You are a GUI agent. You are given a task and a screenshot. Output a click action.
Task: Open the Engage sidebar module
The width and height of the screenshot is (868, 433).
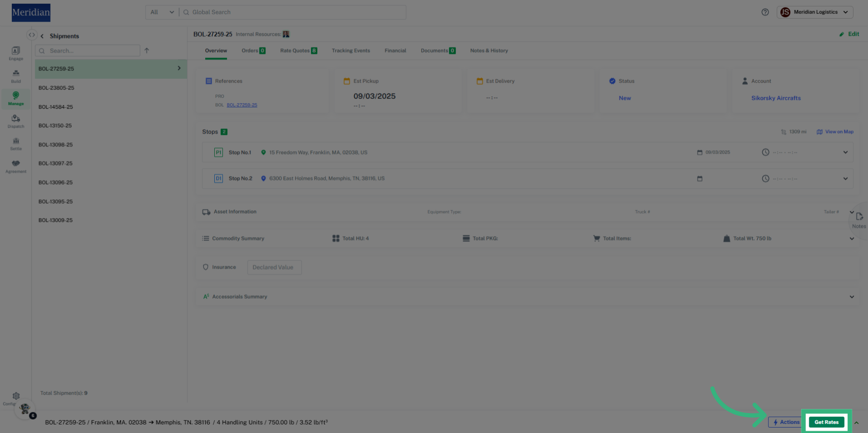(16, 53)
